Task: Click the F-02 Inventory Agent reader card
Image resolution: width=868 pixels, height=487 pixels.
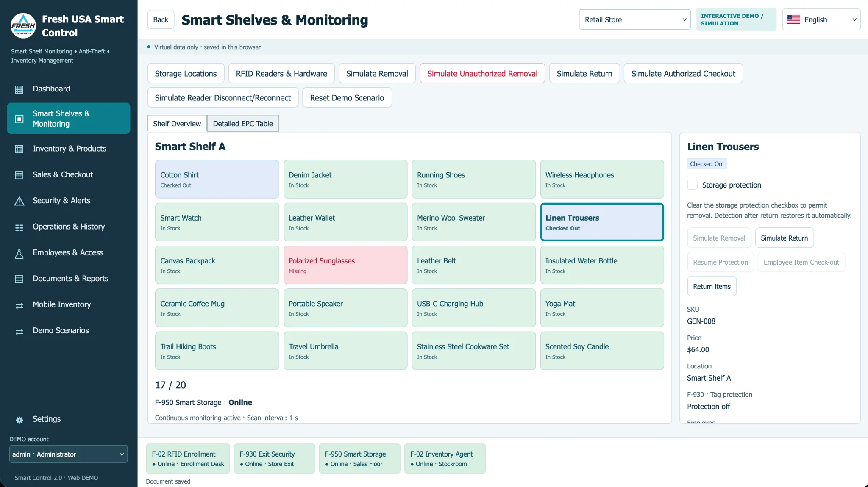Action: (x=445, y=459)
